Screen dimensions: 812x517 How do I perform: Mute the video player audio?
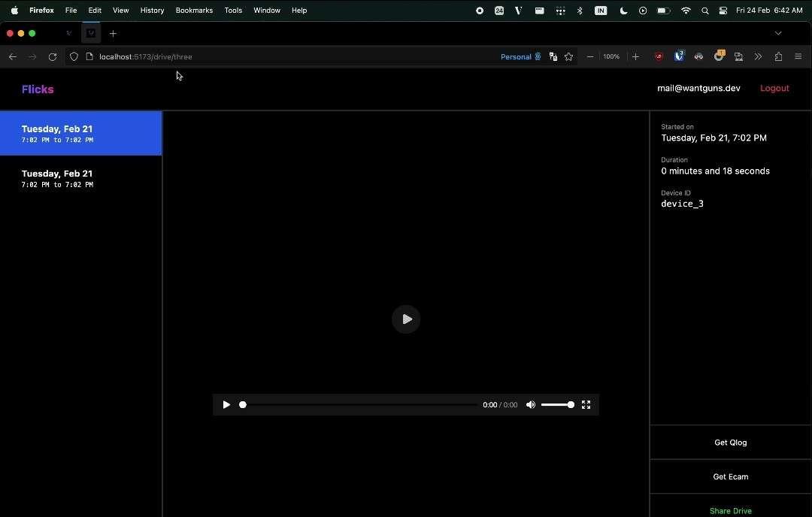pos(531,404)
